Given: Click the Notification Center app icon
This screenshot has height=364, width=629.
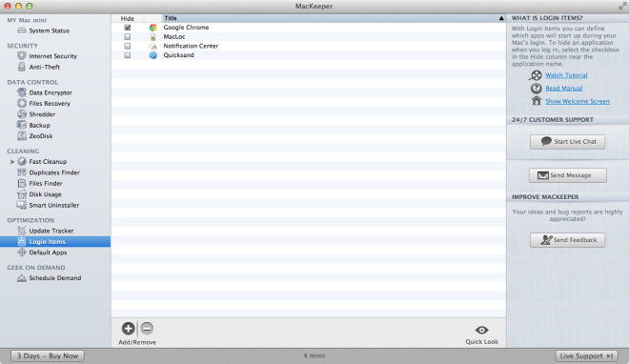Looking at the screenshot, I should pos(152,46).
